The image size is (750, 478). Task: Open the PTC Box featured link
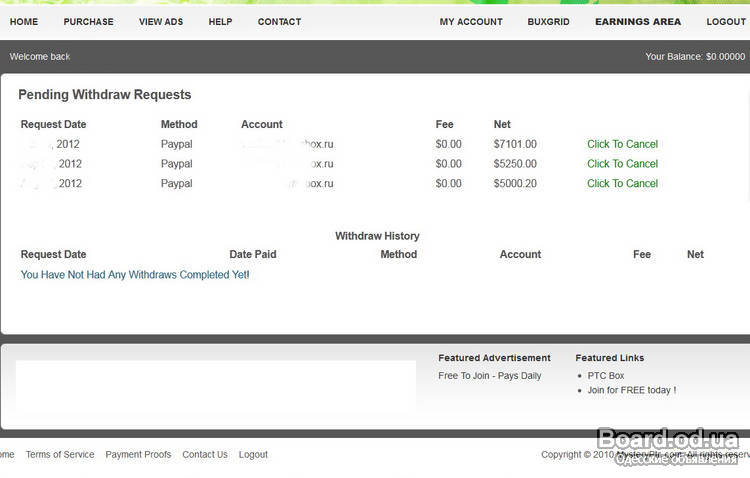click(606, 376)
